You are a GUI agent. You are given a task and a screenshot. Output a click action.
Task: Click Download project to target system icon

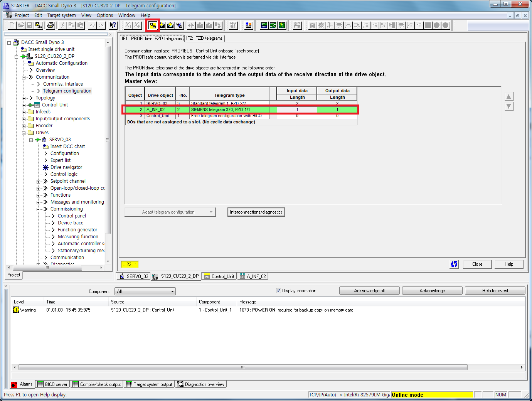[162, 25]
